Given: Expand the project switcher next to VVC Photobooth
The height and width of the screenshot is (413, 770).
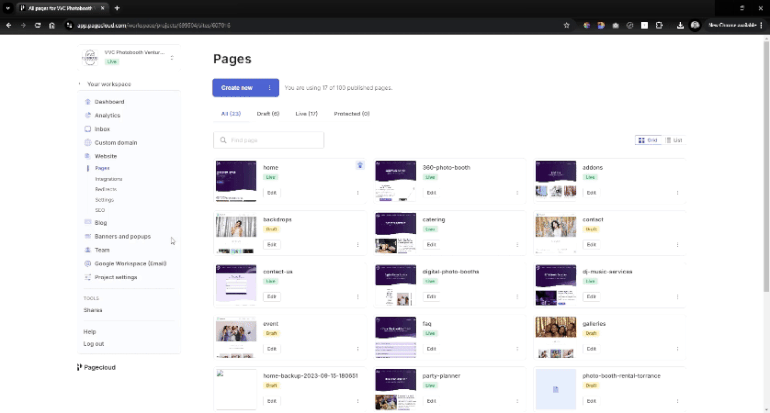Looking at the screenshot, I should pos(172,57).
